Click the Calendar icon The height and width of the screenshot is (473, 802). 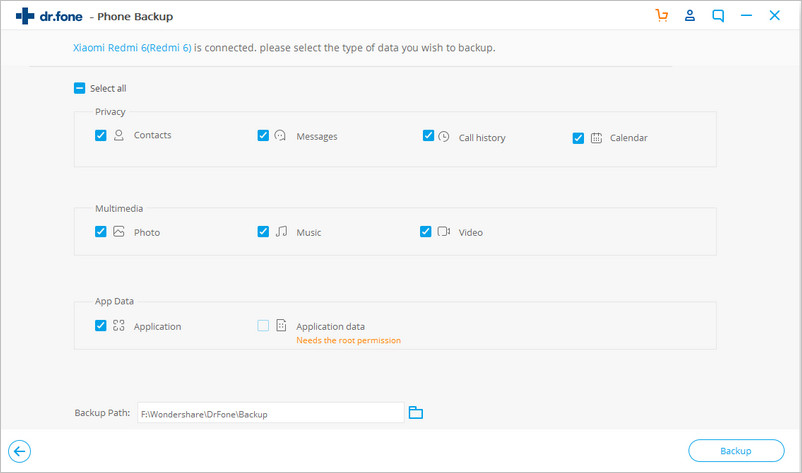[596, 138]
